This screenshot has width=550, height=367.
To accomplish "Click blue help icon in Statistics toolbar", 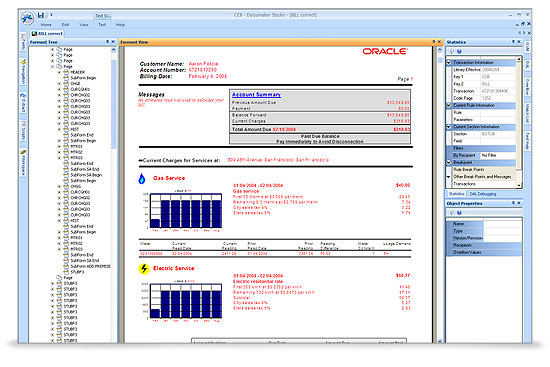I will (x=459, y=52).
